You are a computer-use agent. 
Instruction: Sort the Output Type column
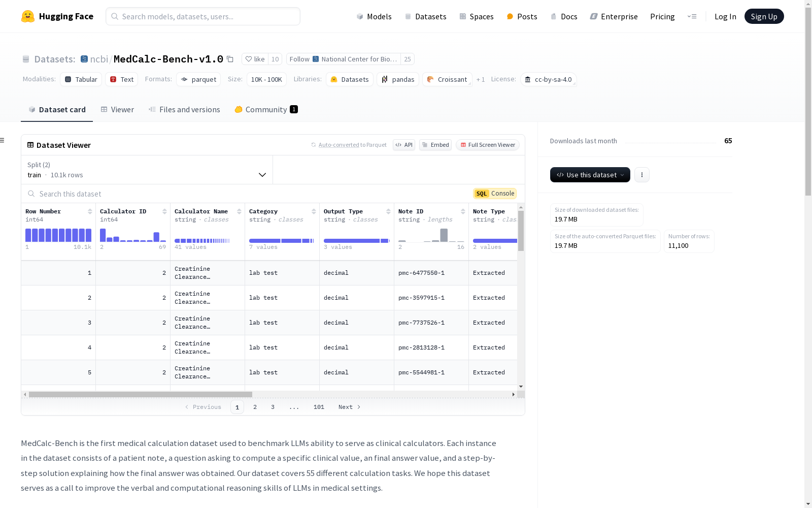388,211
